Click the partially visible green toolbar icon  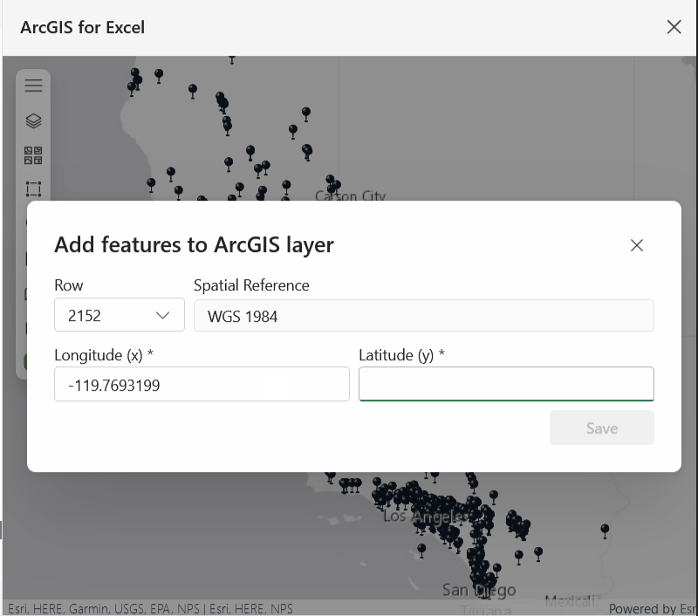[x=26, y=360]
